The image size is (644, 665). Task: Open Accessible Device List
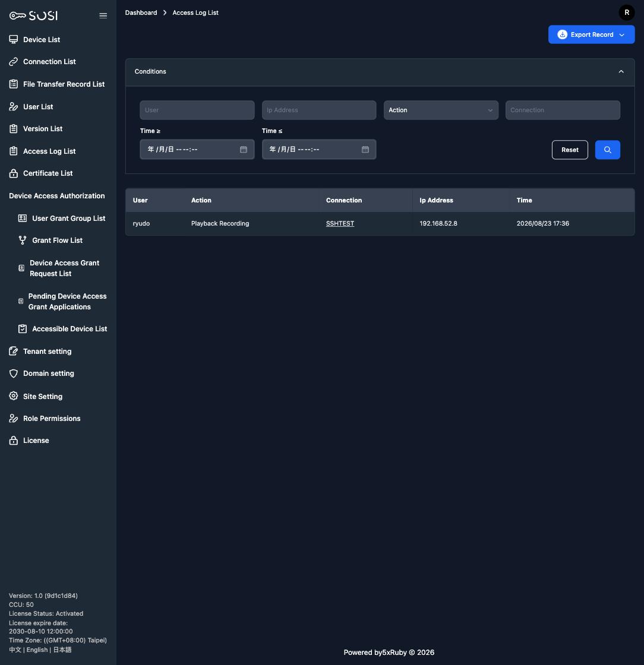click(x=70, y=329)
